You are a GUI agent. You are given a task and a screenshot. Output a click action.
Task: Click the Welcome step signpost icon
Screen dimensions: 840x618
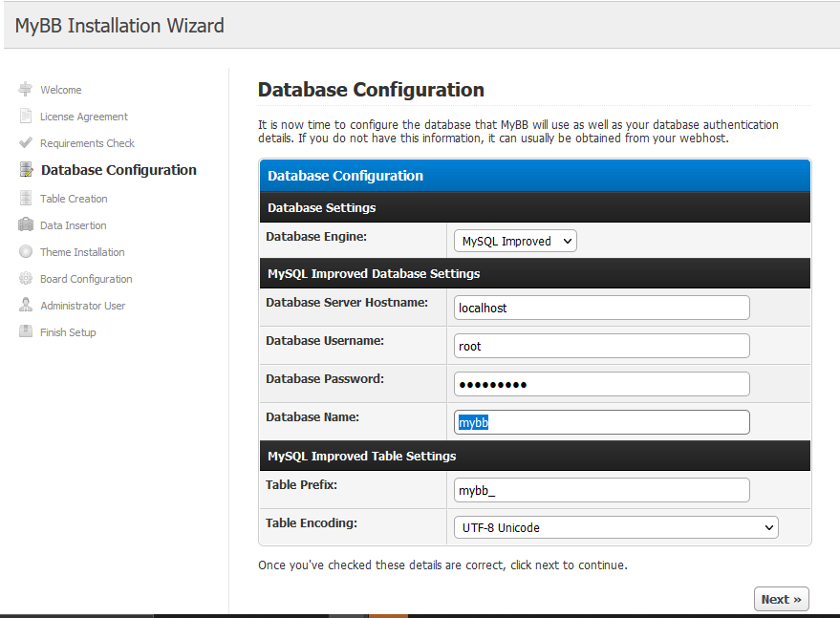tap(26, 89)
